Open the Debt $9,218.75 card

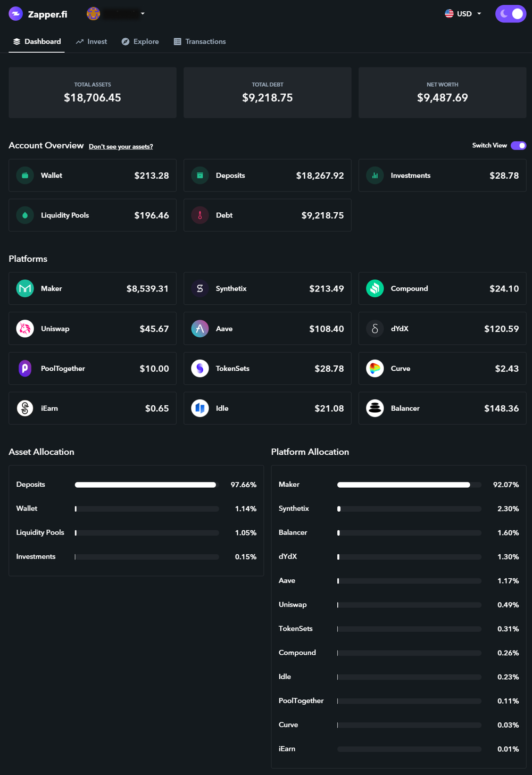268,215
